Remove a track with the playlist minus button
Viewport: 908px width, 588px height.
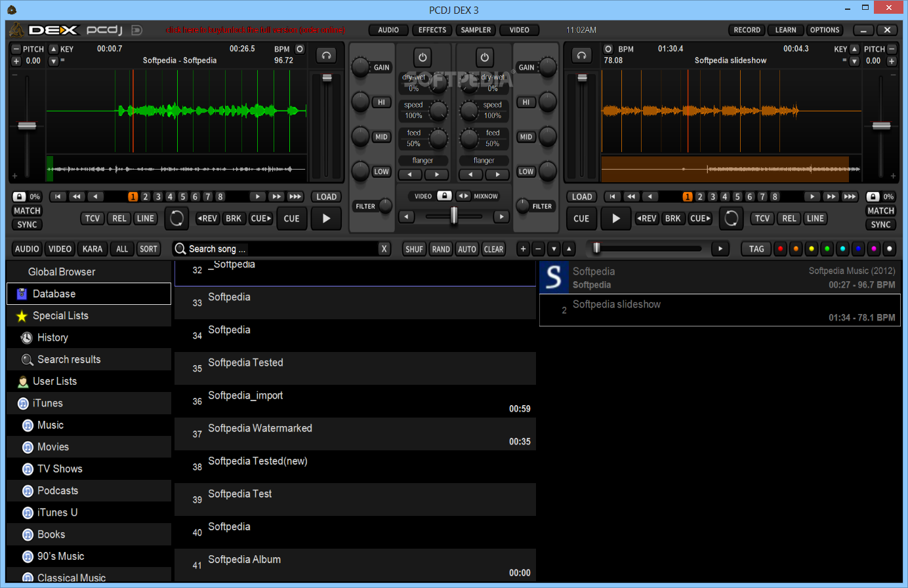point(538,249)
